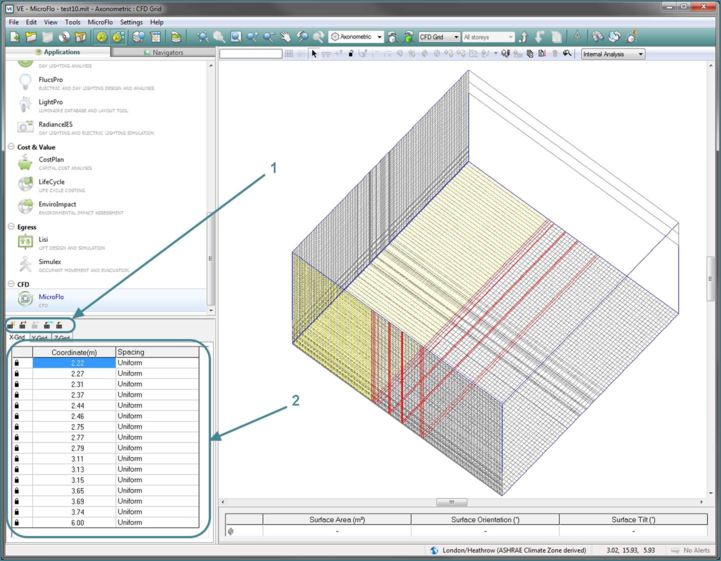Toggle lock on the 3.11 coordinate row

[x=16, y=458]
